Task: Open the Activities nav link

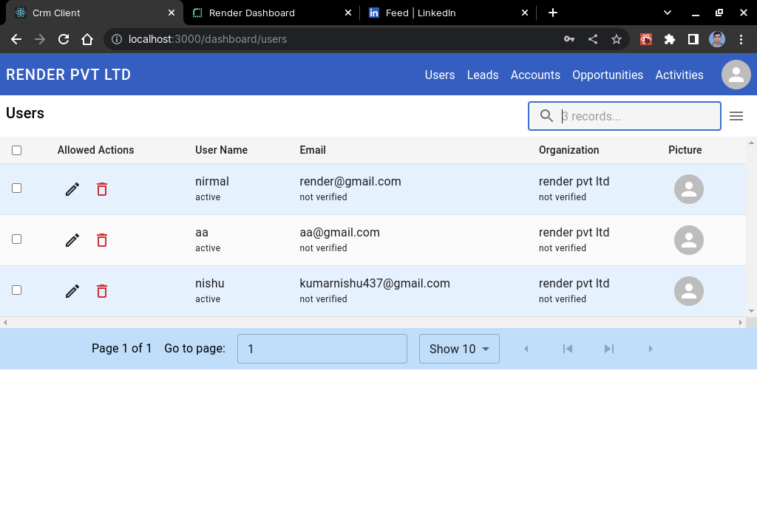Action: 679,75
